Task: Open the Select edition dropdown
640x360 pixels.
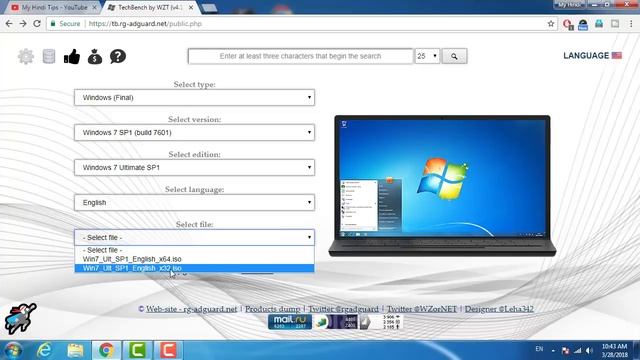Action: click(194, 168)
